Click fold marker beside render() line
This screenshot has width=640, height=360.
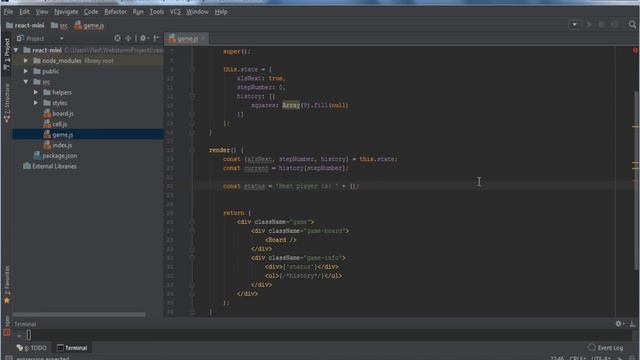tap(192, 150)
